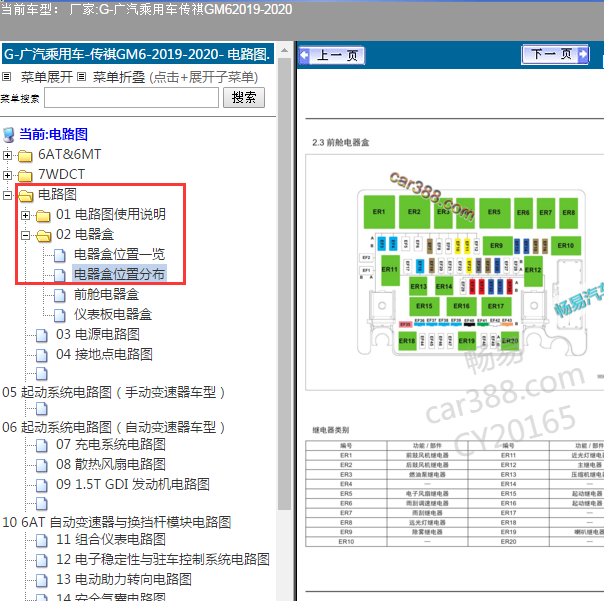This screenshot has height=601, width=604.
Task: Go to previous page with 上一页
Action: 332,55
